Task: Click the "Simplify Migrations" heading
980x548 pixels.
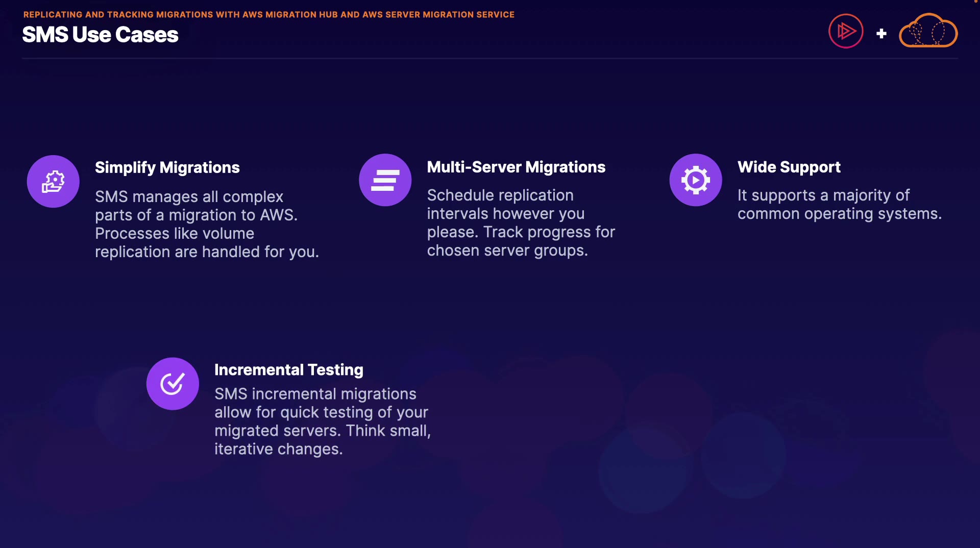Action: 167,167
